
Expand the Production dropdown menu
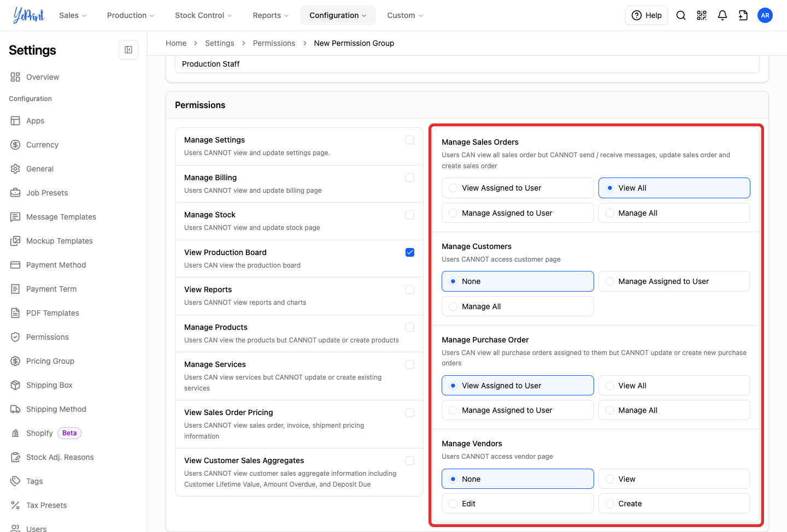tap(131, 15)
